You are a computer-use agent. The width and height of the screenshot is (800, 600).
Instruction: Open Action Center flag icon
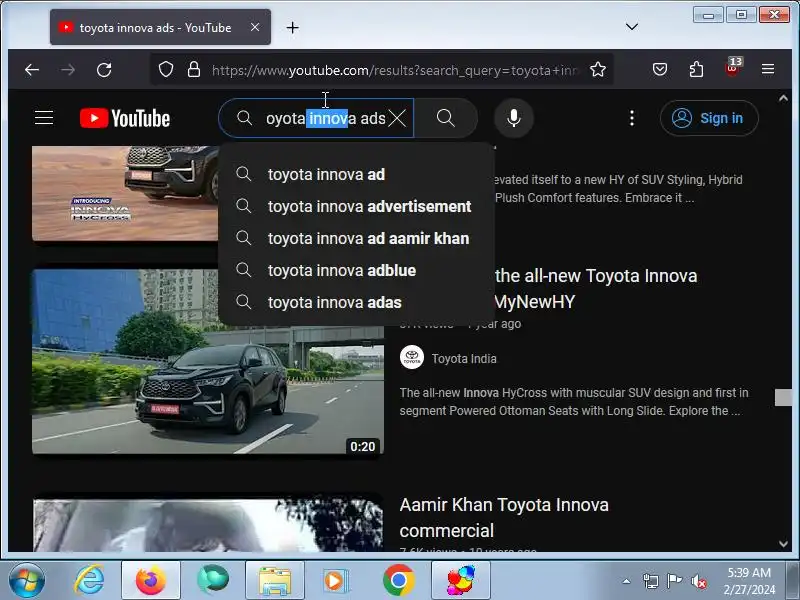[x=674, y=581]
